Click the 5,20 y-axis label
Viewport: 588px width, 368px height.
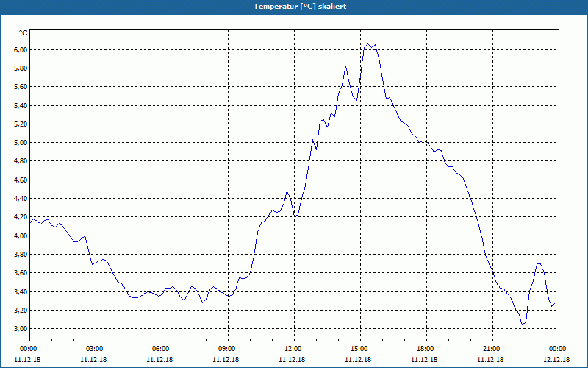coord(21,124)
